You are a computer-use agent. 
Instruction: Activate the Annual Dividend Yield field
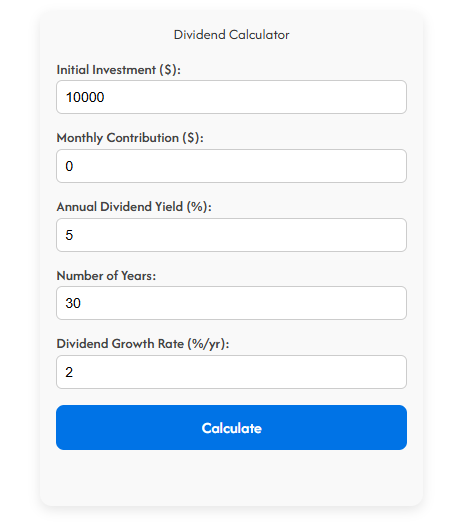click(231, 235)
